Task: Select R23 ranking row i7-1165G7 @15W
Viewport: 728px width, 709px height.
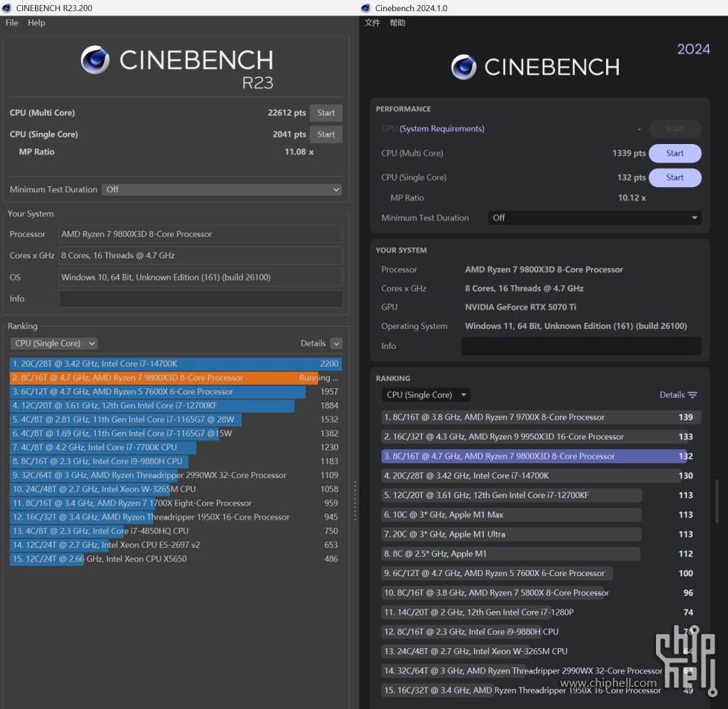Action: [x=175, y=434]
